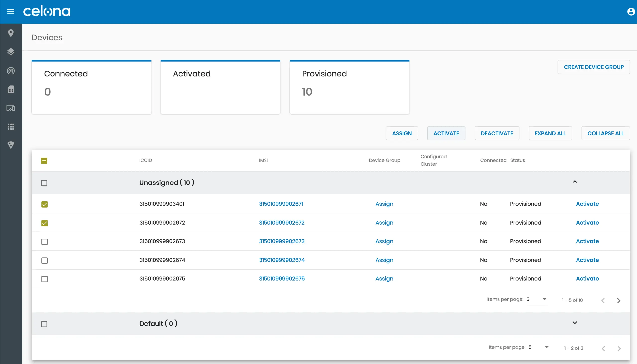This screenshot has height=364, width=637.
Task: Open the last pin sidebar icon
Action: pos(11,145)
